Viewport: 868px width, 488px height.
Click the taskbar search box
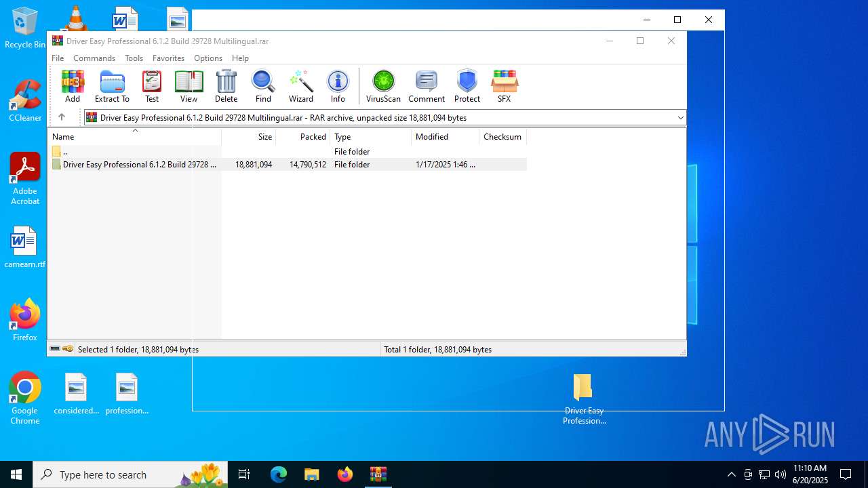pyautogui.click(x=131, y=474)
